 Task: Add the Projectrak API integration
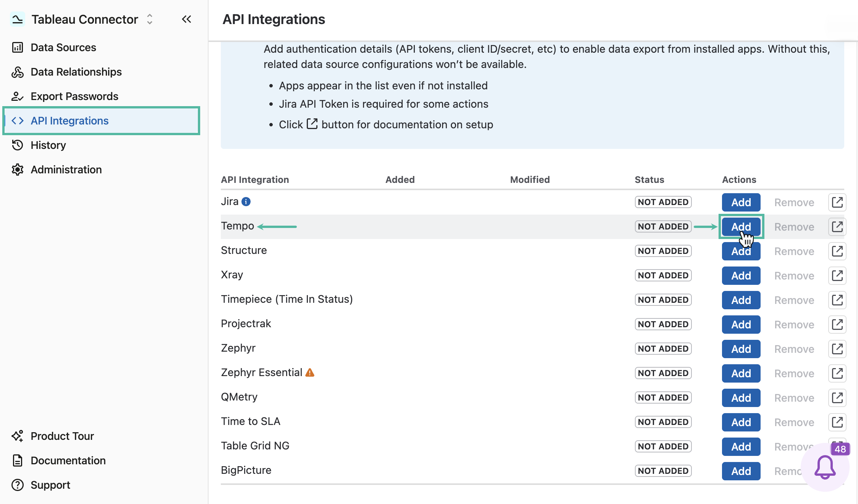pyautogui.click(x=741, y=325)
